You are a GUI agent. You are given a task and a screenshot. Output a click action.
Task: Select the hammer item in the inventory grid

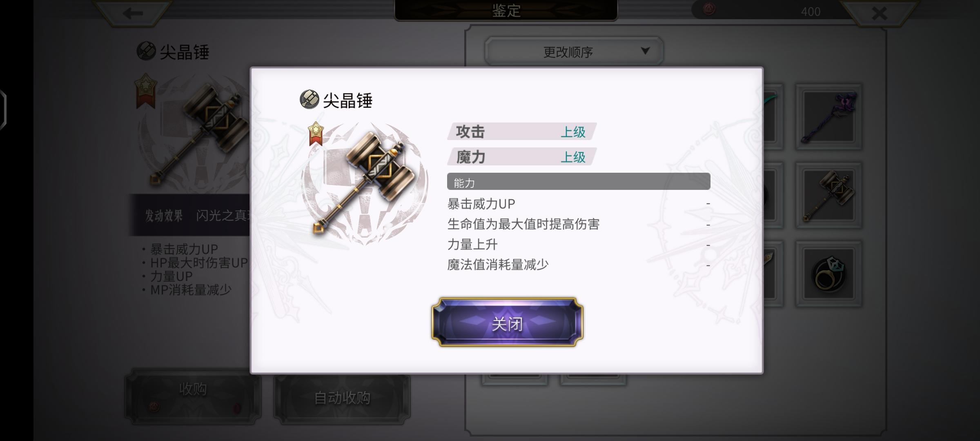(829, 196)
